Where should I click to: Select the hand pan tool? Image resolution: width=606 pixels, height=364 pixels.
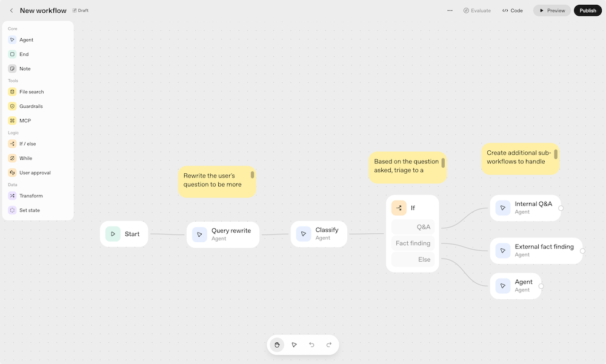tap(277, 345)
